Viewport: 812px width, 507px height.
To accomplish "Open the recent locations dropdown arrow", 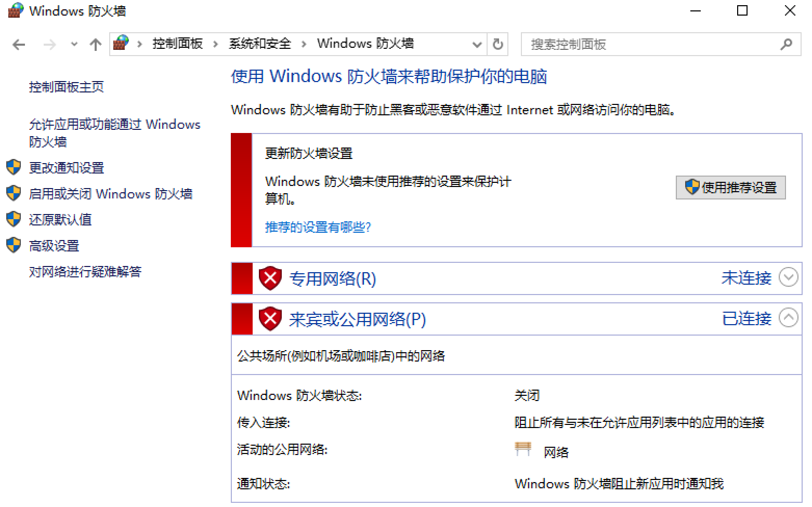I will 74,45.
